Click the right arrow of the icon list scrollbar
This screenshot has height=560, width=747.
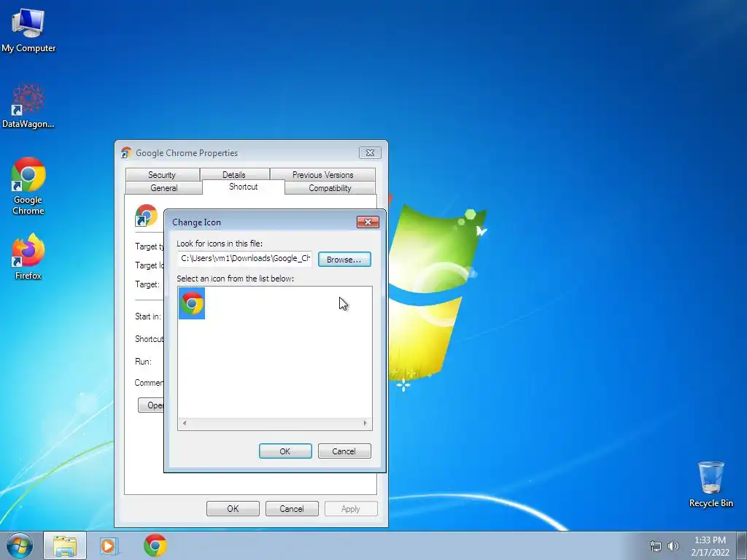point(365,423)
